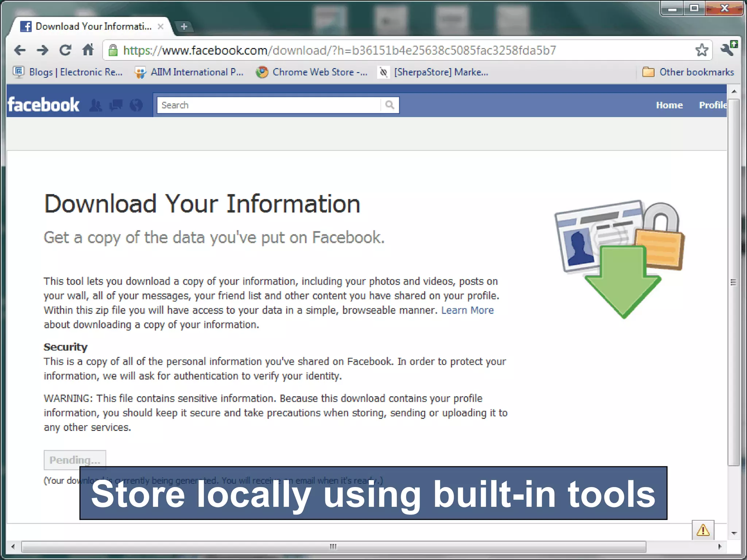Viewport: 747px width, 560px height.
Task: Follow the Learn More link
Action: (467, 310)
